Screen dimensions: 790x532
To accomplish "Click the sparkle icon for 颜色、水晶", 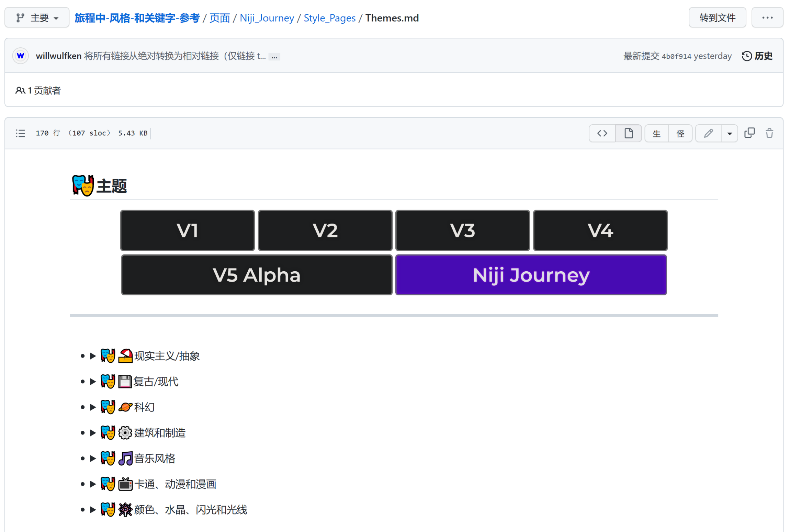I will 125,510.
